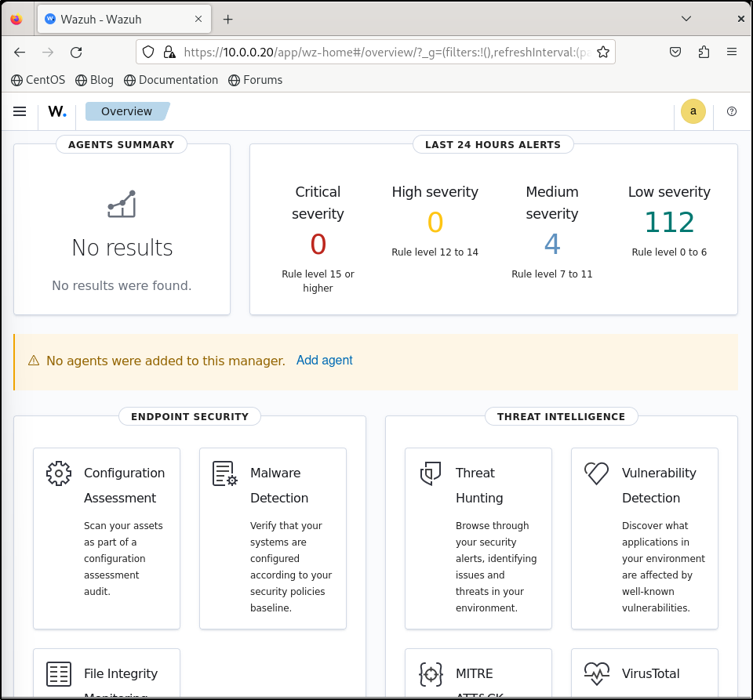Open a new browser tab
The width and height of the screenshot is (753, 700).
228,19
